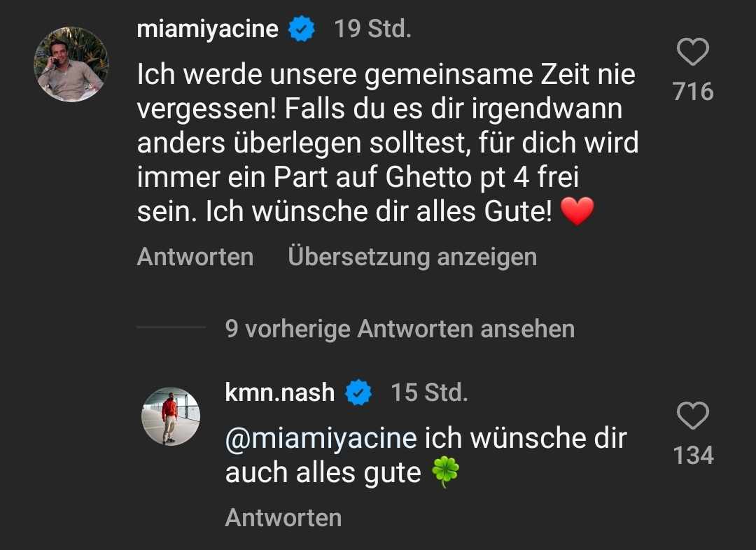Image resolution: width=756 pixels, height=550 pixels.
Task: Expand the 9 vorherige Antworten ansehen thread
Action: point(399,328)
